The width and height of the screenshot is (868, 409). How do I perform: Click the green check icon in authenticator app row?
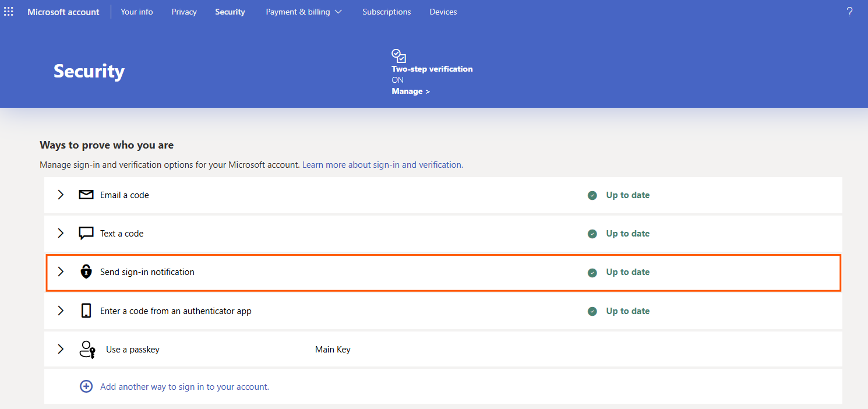(x=592, y=311)
